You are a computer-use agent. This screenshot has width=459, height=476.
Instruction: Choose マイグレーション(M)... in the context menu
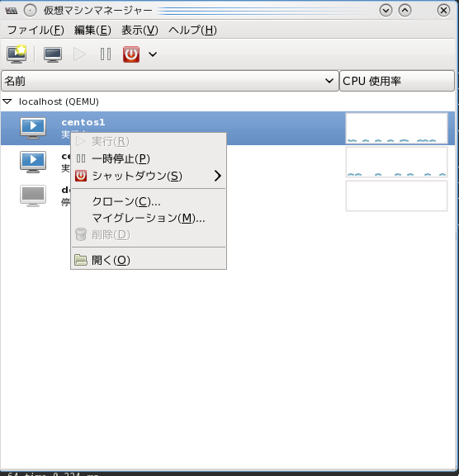point(149,218)
